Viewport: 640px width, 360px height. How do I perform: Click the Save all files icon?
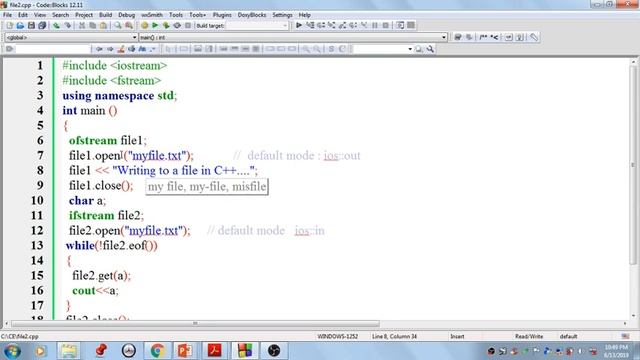tap(42, 25)
